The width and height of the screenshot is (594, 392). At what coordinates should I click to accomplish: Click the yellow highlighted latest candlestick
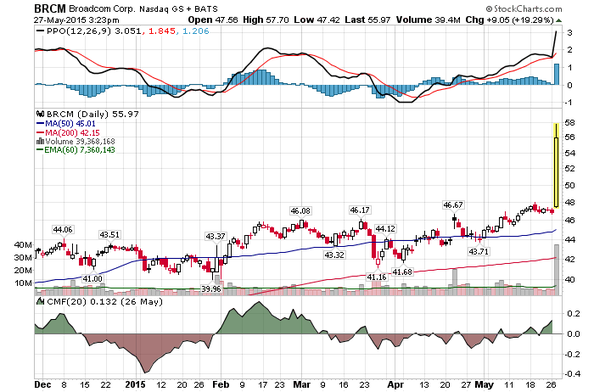pyautogui.click(x=556, y=166)
